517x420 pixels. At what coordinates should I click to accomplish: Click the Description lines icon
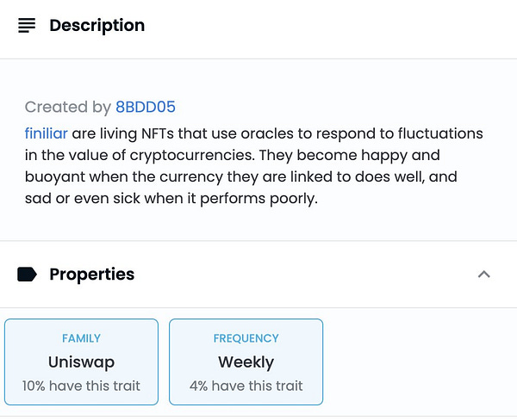click(27, 25)
